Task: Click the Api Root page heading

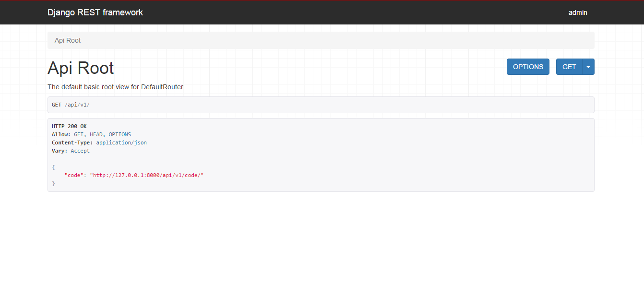Action: [x=81, y=68]
